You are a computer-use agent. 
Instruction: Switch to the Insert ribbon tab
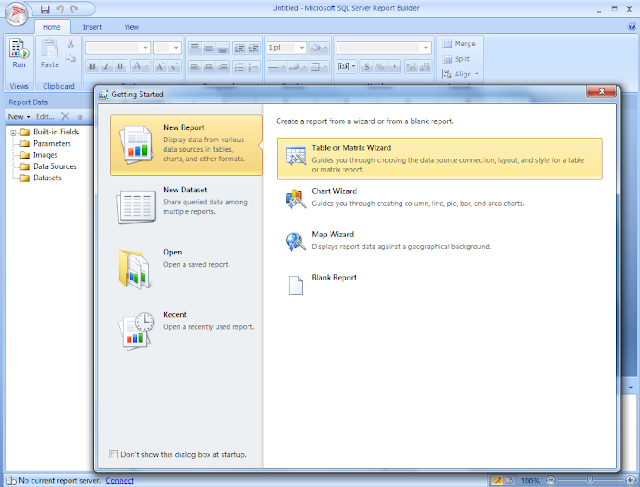(92, 27)
